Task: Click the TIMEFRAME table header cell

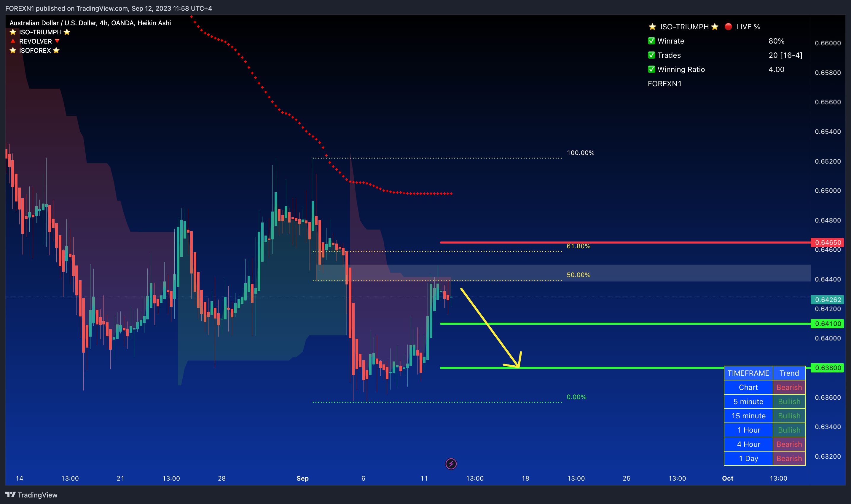Action: (x=748, y=373)
